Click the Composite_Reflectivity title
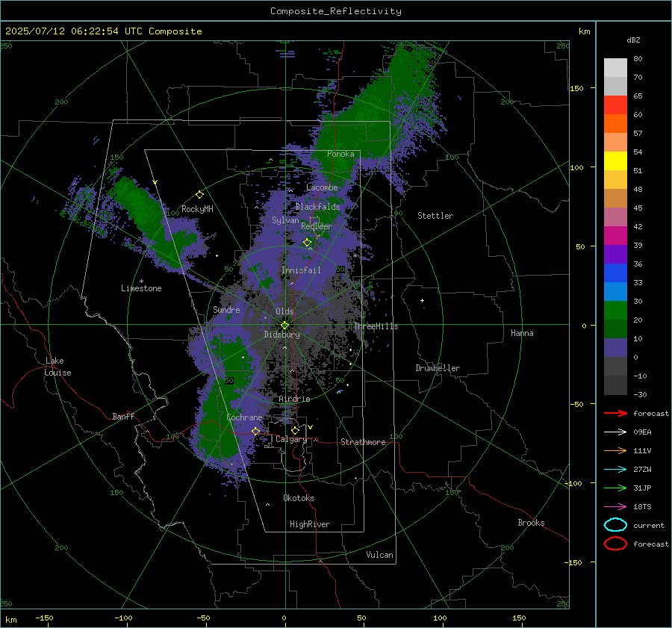Screen dimensions: 672x628 click(335, 11)
